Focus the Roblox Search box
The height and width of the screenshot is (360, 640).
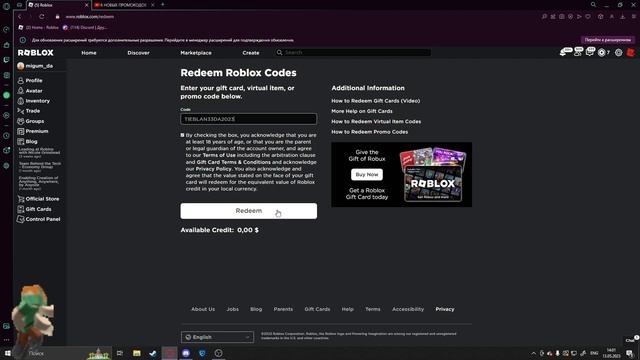pyautogui.click(x=353, y=52)
